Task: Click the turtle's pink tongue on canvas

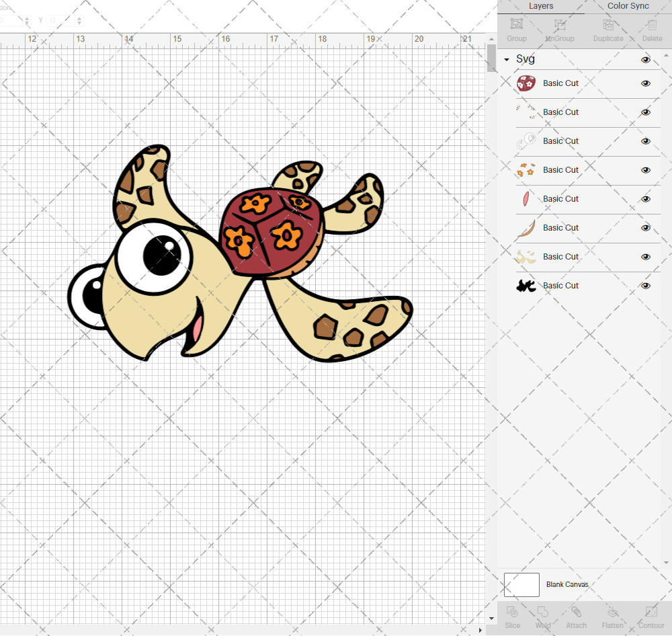Action: 198,327
